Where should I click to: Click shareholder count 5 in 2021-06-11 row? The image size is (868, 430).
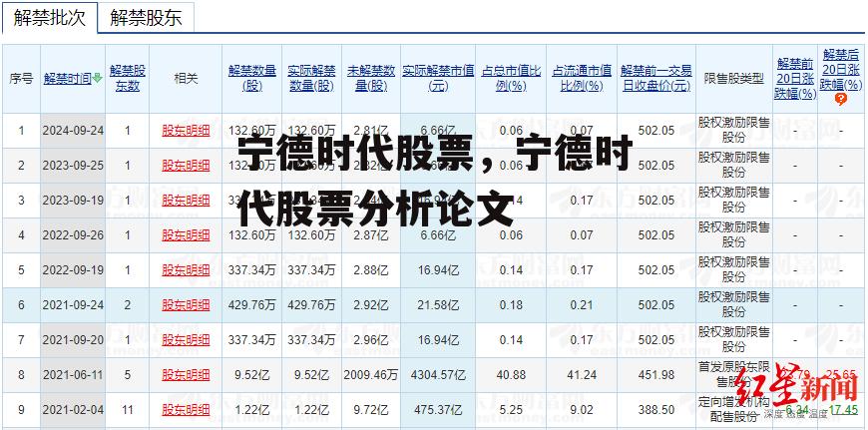[x=128, y=375]
